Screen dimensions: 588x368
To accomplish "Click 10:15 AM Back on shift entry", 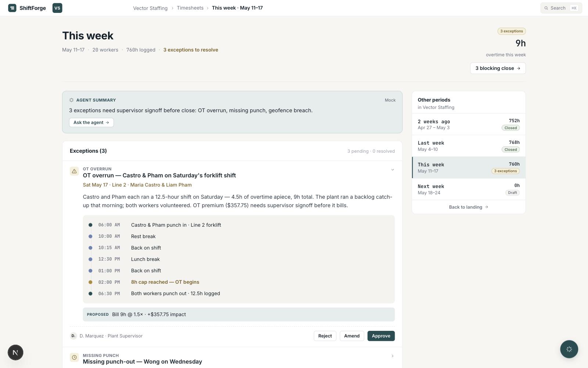I will pos(239,248).
